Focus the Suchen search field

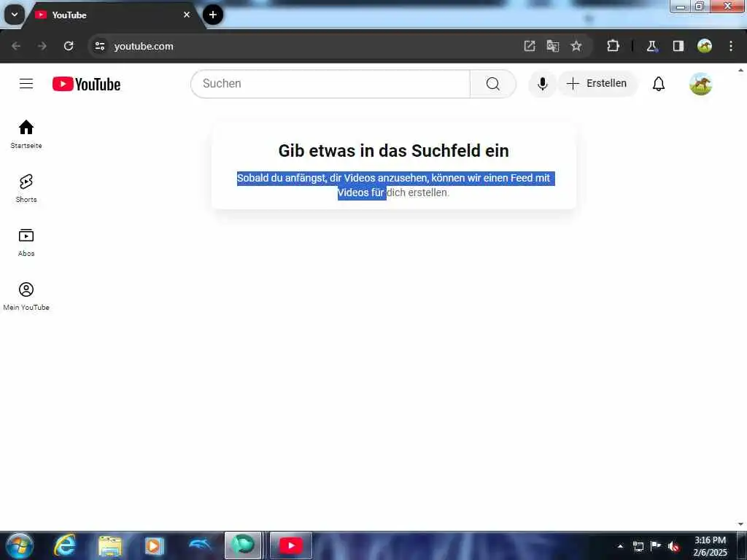(x=330, y=84)
